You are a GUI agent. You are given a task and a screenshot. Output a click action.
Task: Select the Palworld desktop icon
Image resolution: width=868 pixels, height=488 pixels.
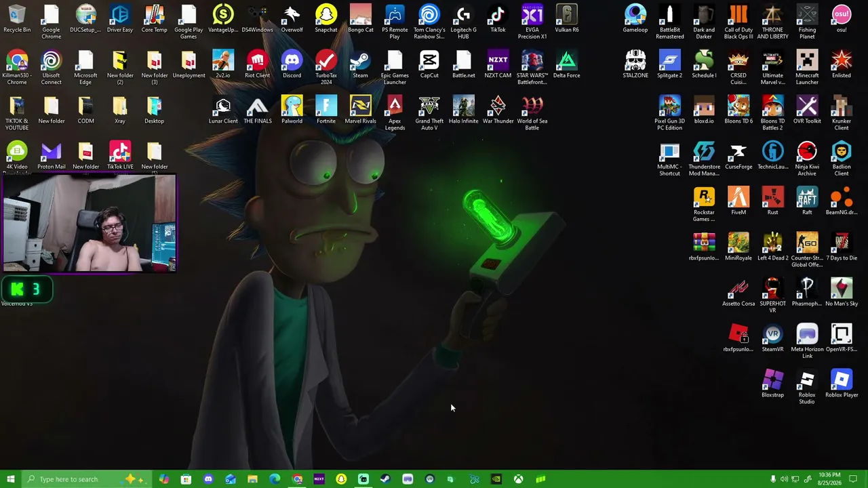(x=292, y=110)
